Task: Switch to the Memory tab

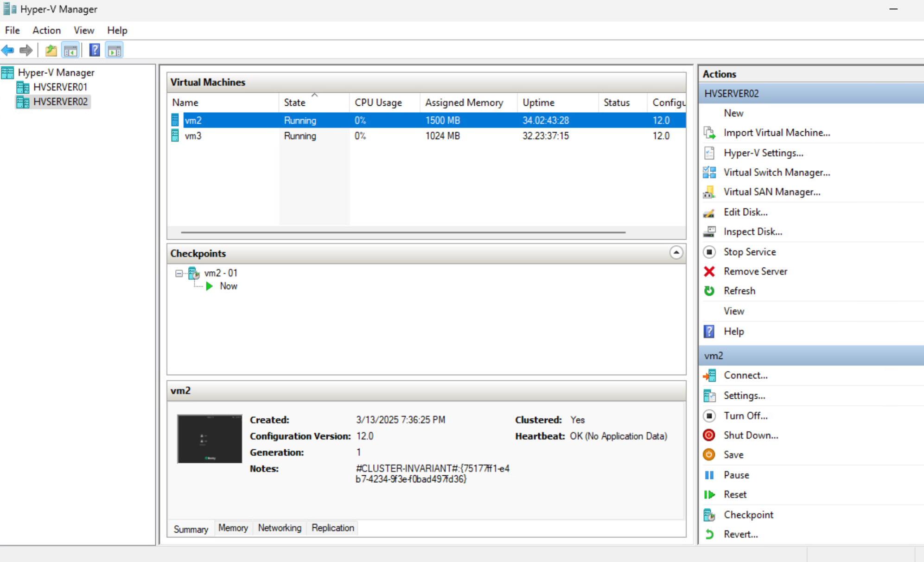Action: 233,528
